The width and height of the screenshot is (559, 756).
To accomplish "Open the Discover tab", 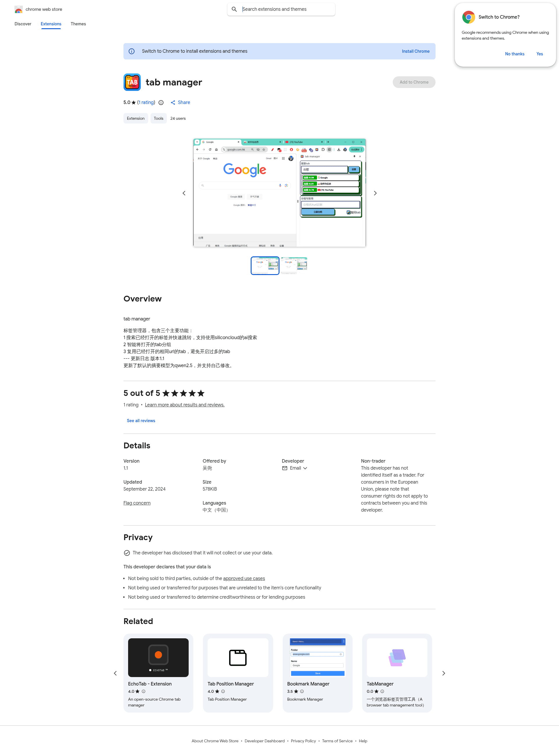I will (23, 24).
